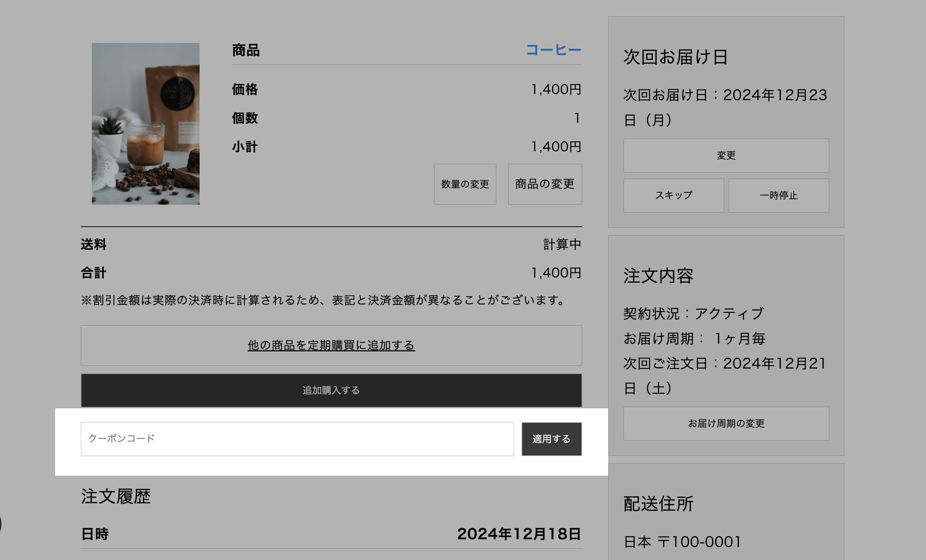Click the 合計 total 1,400円 amount

(x=556, y=273)
